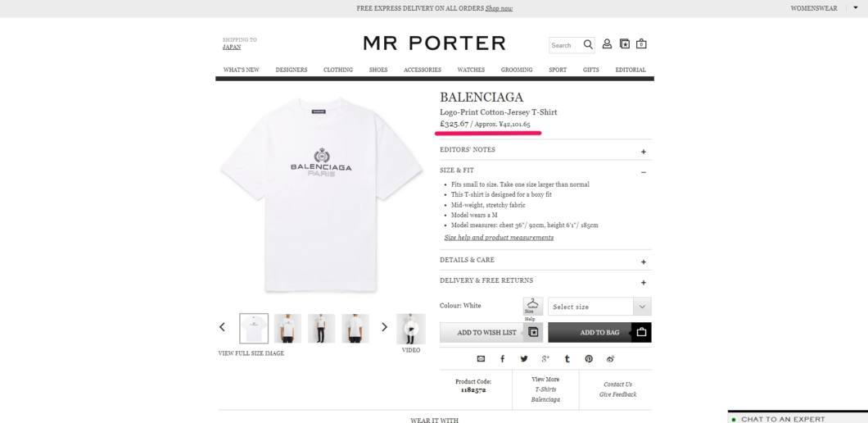The image size is (868, 423).
Task: Share product on Twitter
Action: tap(524, 359)
